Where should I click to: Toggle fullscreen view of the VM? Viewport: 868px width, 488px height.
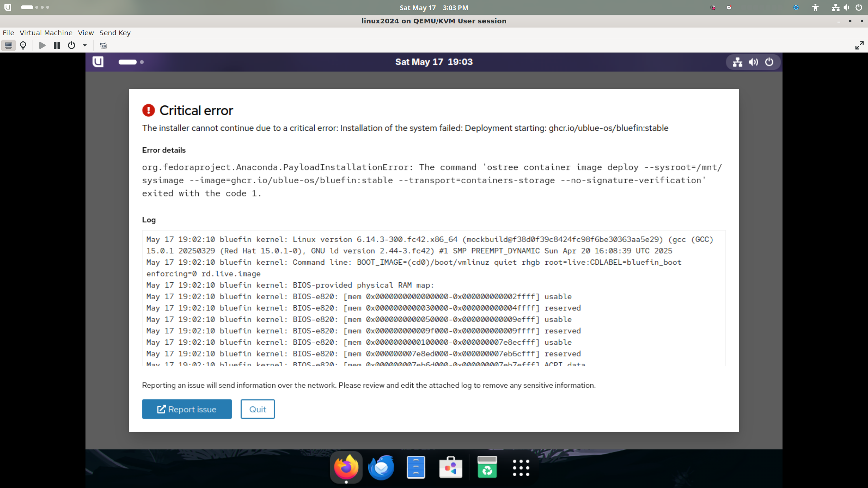tap(859, 45)
